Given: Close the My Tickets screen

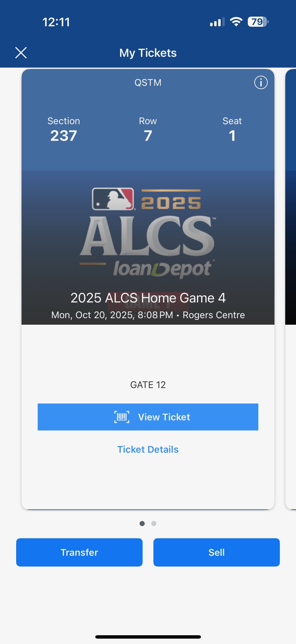Looking at the screenshot, I should pos(21,53).
